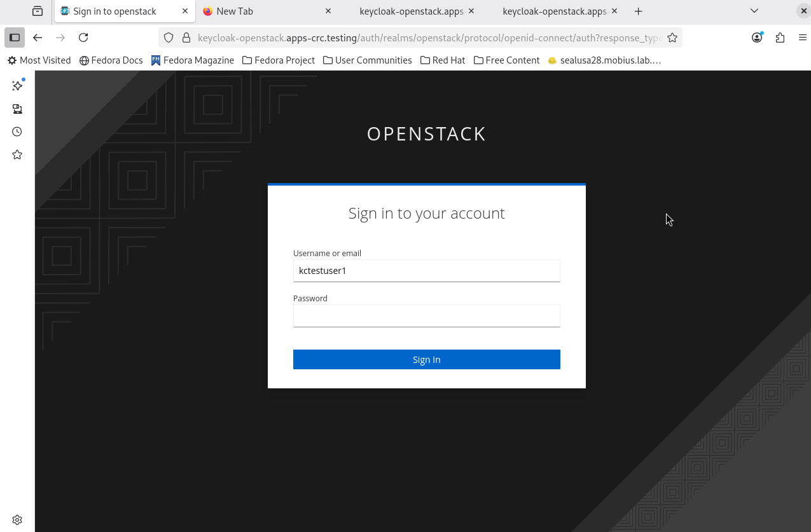811x532 pixels.
Task: Open Red Hat bookmarks folder
Action: [x=443, y=60]
